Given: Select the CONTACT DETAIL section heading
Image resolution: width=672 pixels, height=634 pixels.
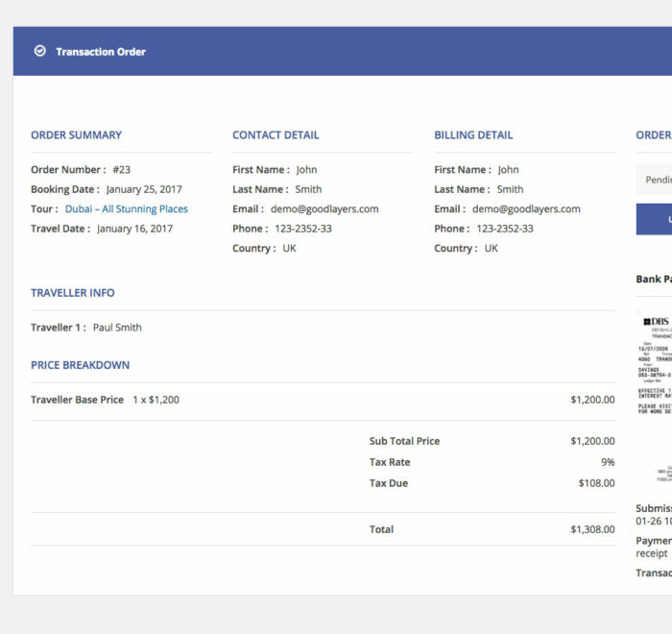Looking at the screenshot, I should click(276, 135).
